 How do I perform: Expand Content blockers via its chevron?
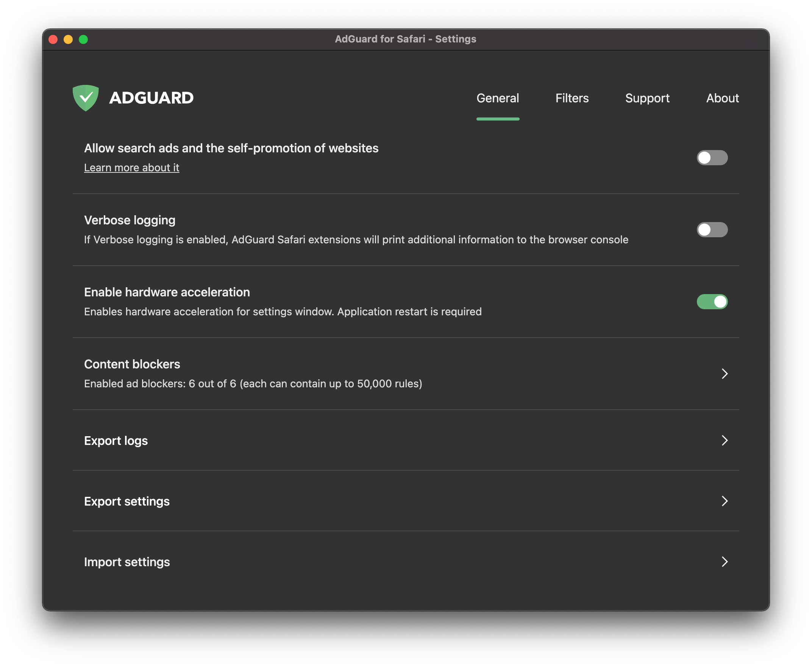pyautogui.click(x=724, y=373)
